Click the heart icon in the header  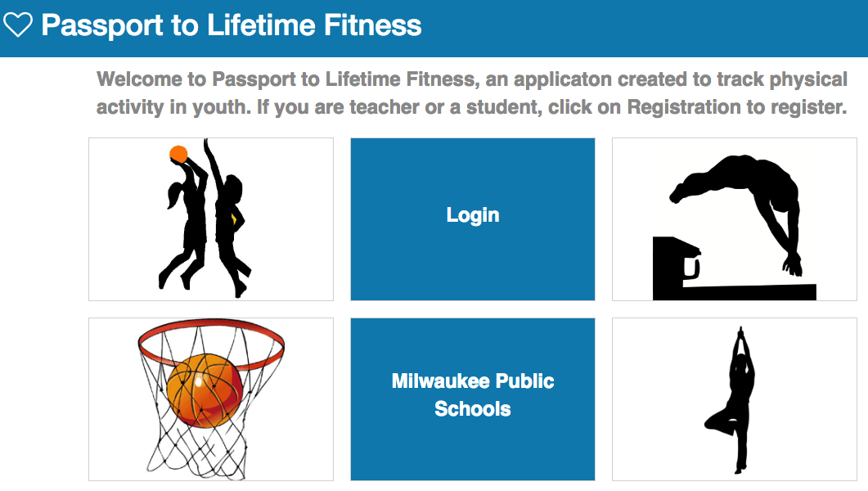(x=18, y=25)
